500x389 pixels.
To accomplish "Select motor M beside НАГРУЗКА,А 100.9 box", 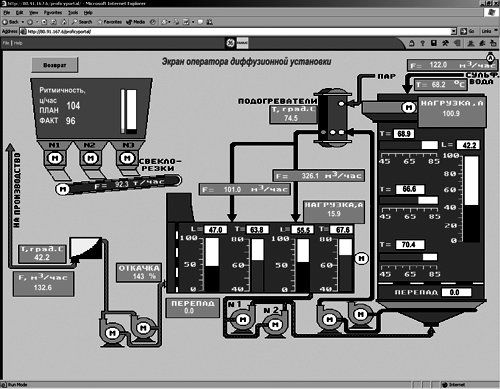I will point(409,107).
